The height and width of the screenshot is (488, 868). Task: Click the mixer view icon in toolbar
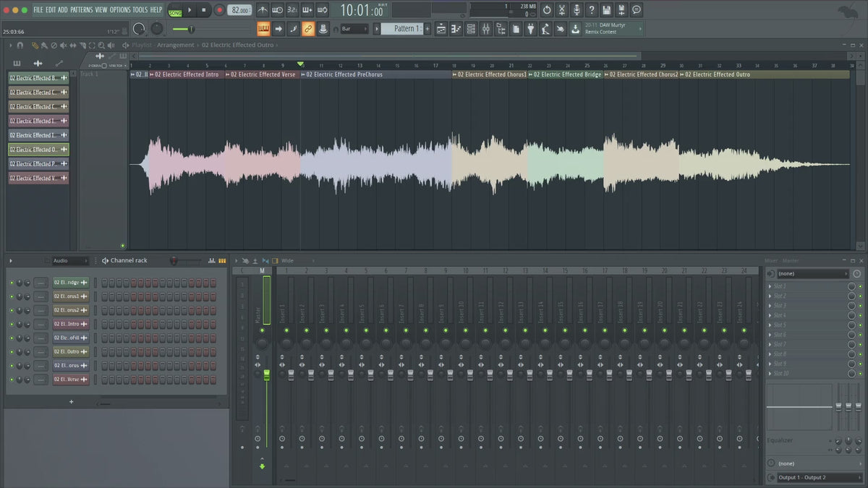485,29
